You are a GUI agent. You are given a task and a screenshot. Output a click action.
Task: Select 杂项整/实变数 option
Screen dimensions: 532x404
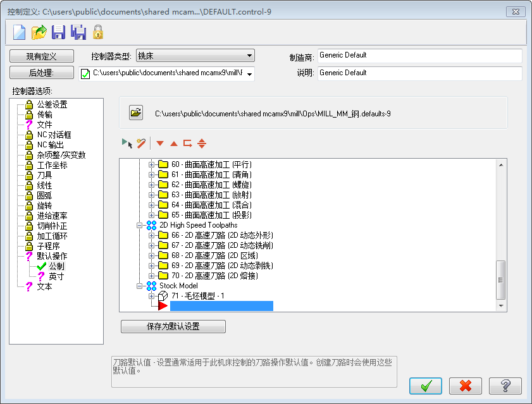point(61,155)
